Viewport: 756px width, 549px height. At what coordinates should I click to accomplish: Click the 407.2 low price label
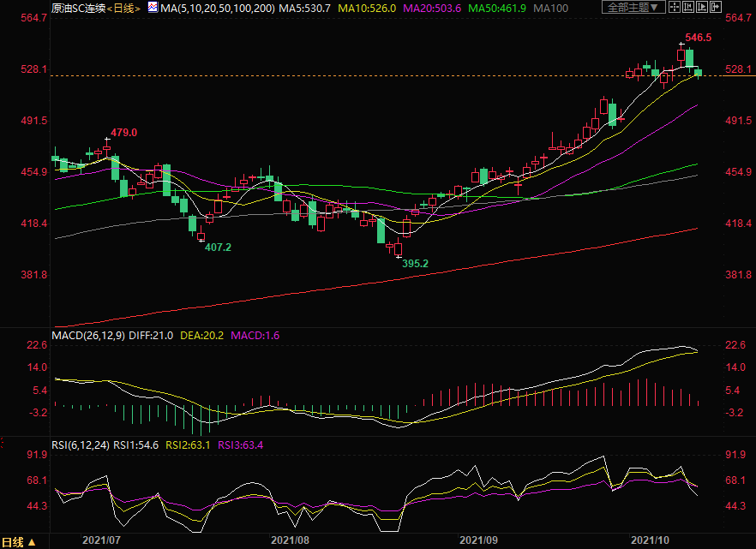pos(218,247)
